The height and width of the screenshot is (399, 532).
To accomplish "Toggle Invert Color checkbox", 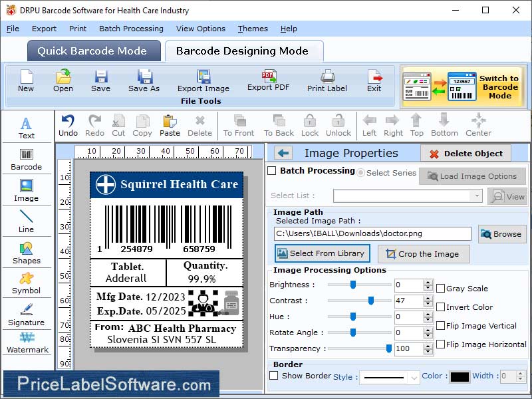I will coord(440,307).
